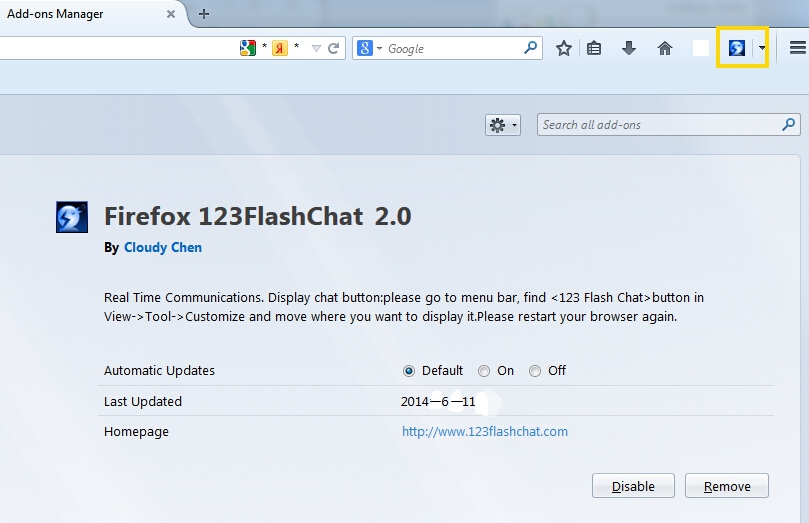Turn Automatic Updates On
Image resolution: width=809 pixels, height=523 pixels.
tap(483, 371)
